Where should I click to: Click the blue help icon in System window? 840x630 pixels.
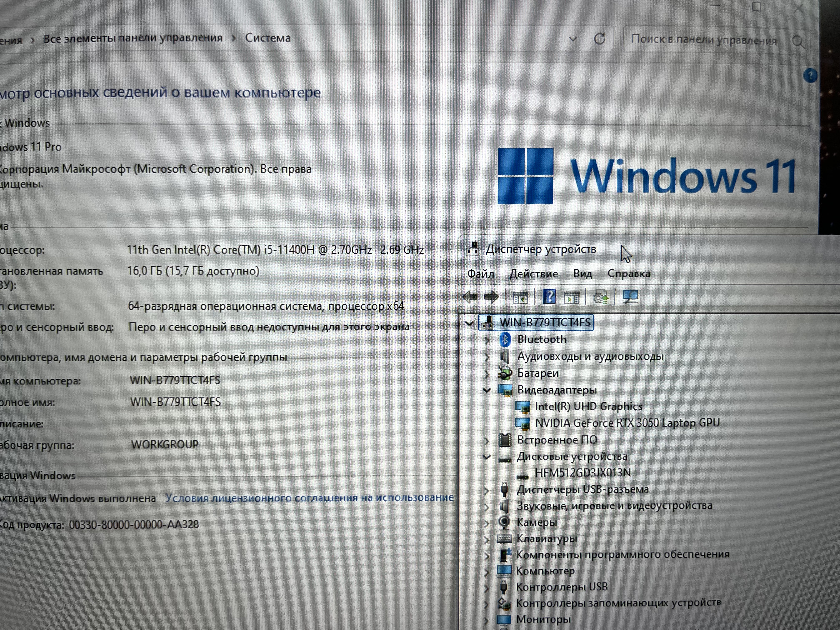pyautogui.click(x=810, y=76)
